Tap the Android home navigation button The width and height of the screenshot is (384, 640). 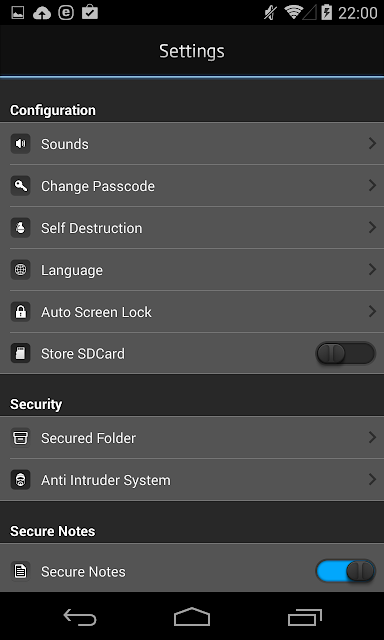192,617
